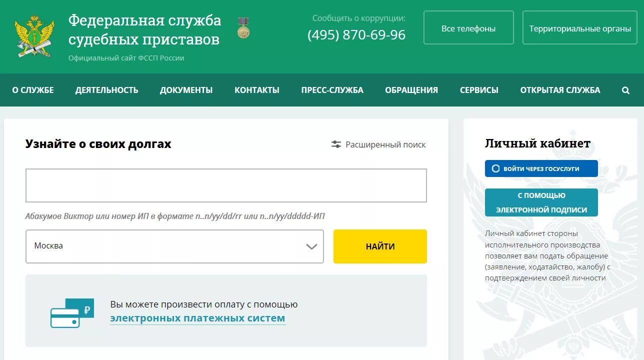Select the chevron on the region selector
Image resolution: width=644 pixels, height=360 pixels.
pyautogui.click(x=311, y=246)
